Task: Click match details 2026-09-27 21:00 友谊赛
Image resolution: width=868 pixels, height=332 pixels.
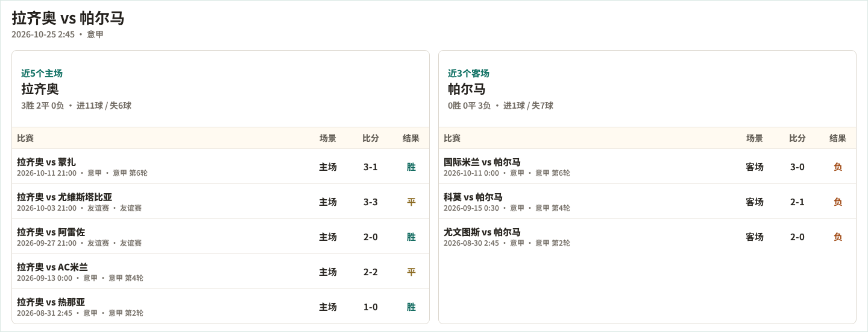Action: coord(79,243)
